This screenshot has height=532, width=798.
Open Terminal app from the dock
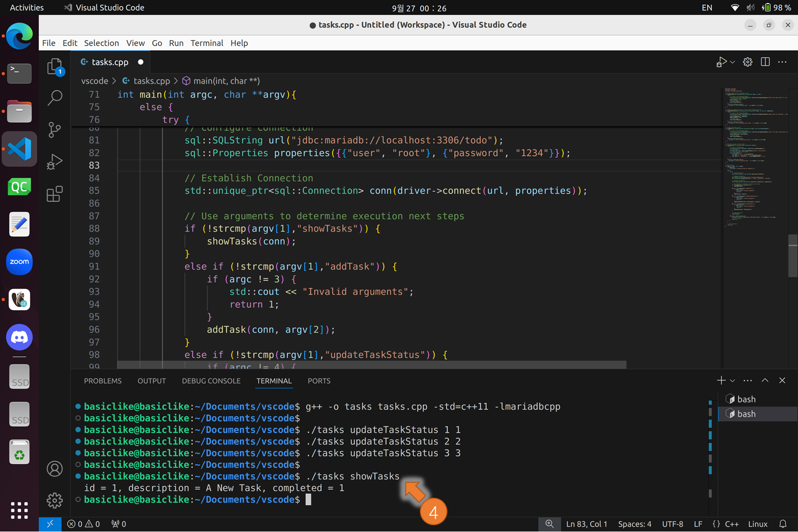coord(19,74)
